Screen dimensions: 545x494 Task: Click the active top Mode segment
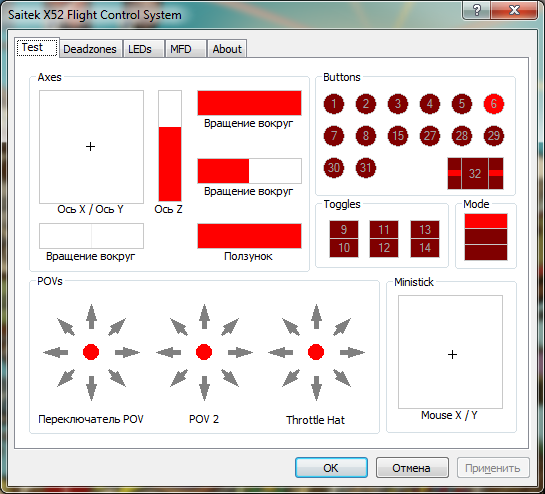(x=486, y=221)
